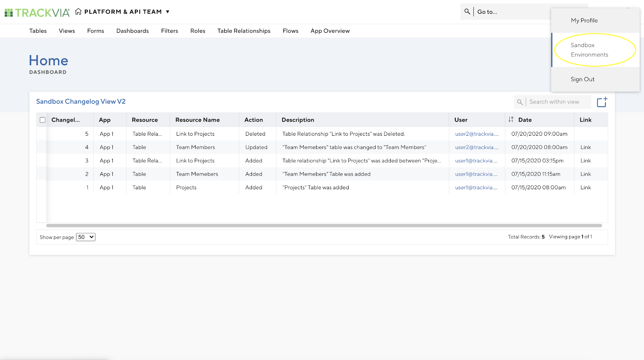Click the Search within view magnifier icon
This screenshot has height=360, width=644.
pyautogui.click(x=520, y=102)
